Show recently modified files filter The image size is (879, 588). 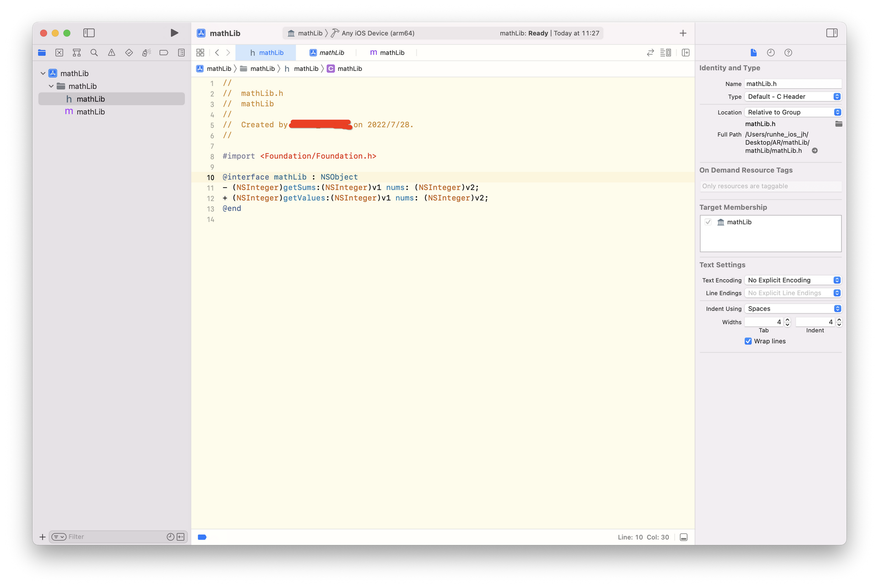170,537
